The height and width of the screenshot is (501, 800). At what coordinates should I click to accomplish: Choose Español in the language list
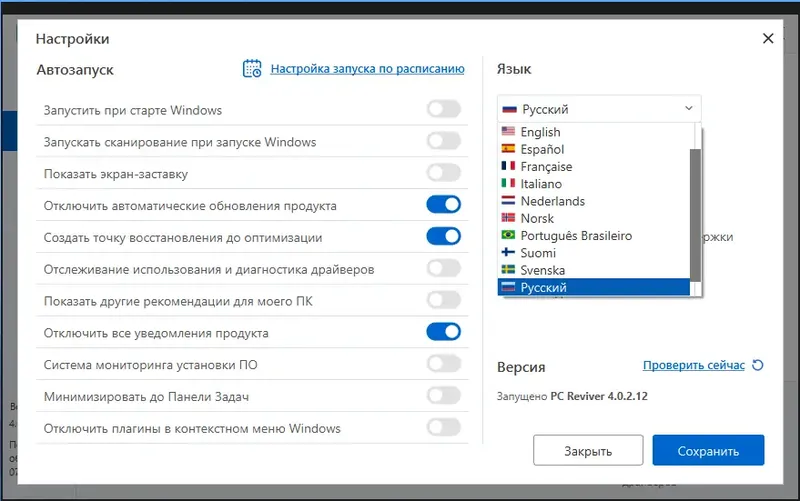tap(594, 149)
